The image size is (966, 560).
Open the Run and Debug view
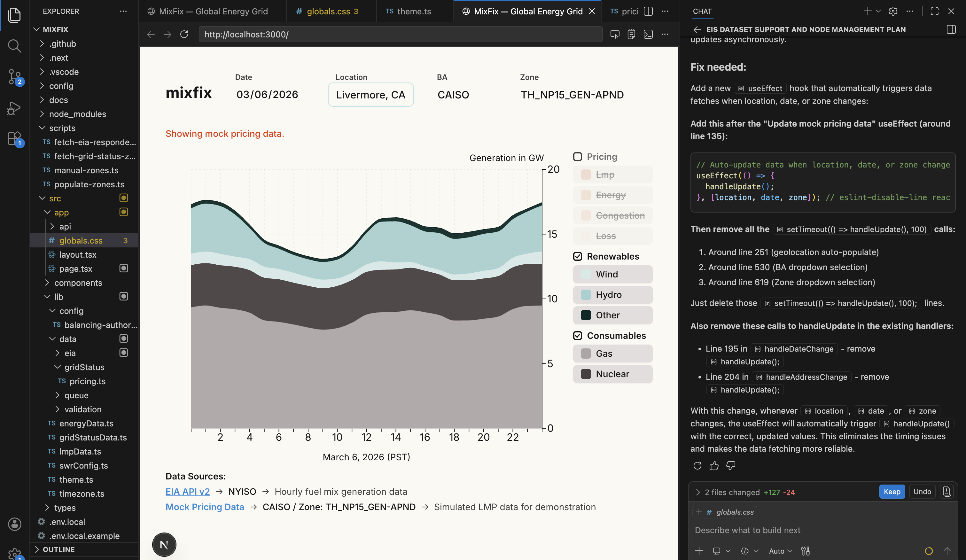(14, 108)
